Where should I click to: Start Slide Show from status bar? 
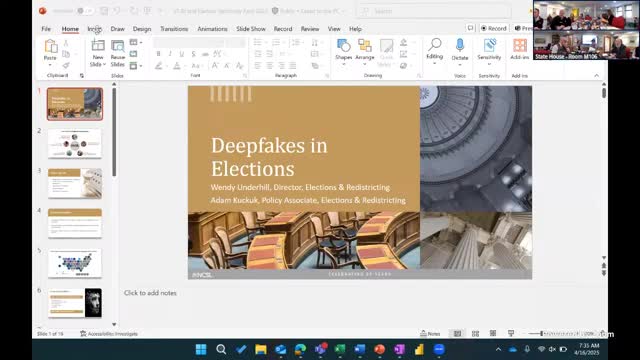point(511,333)
